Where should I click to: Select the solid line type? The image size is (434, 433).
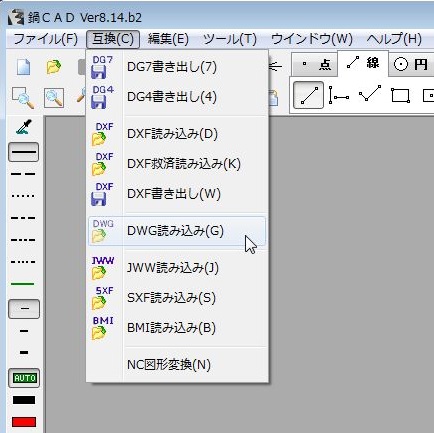pos(23,152)
